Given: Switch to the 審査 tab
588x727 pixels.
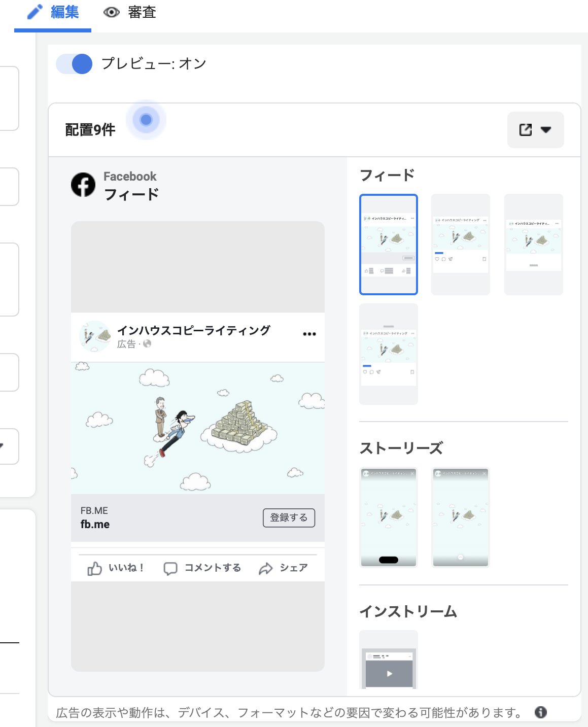Looking at the screenshot, I should tap(130, 13).
